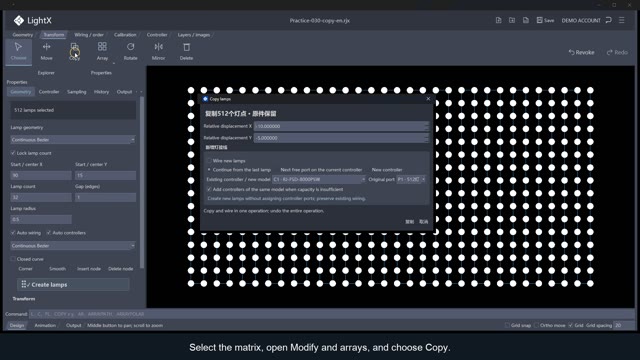Close the Copy lamps dialog
640x360 pixels.
click(428, 99)
